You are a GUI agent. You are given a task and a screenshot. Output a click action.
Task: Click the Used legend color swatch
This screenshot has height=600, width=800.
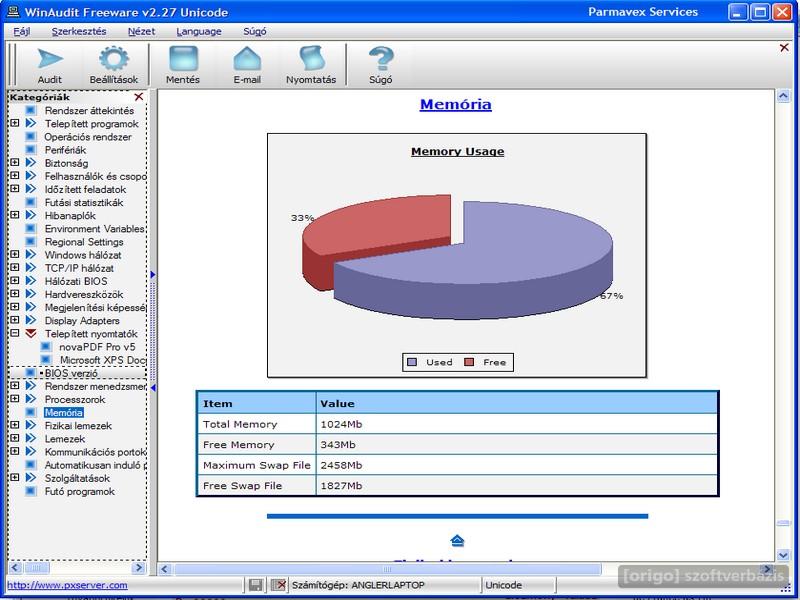click(x=412, y=362)
